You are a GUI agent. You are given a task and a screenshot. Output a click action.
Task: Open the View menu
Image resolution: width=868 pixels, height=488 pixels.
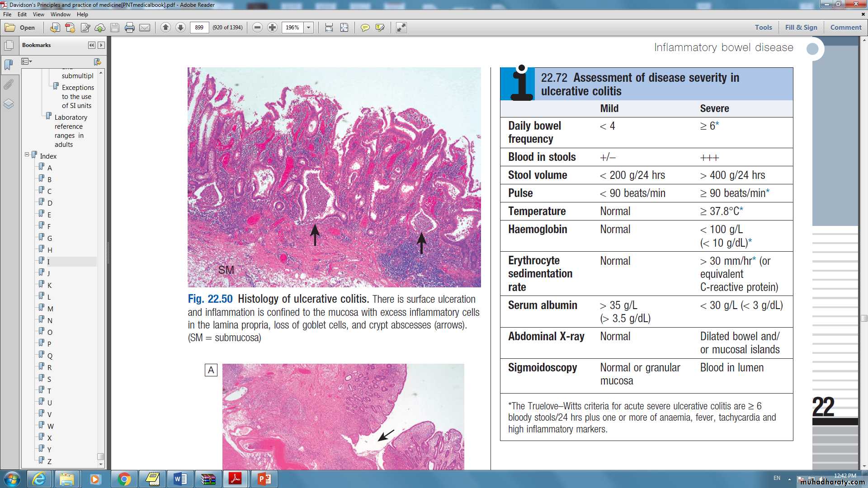point(38,14)
